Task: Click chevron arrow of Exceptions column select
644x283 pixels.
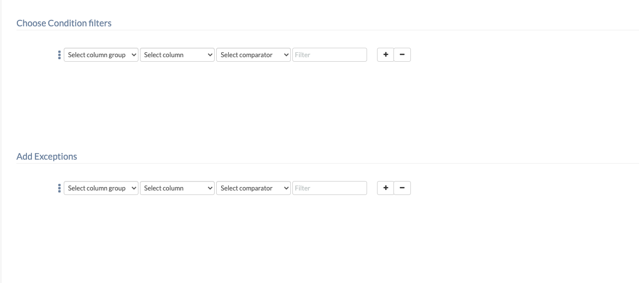Action: pyautogui.click(x=209, y=188)
